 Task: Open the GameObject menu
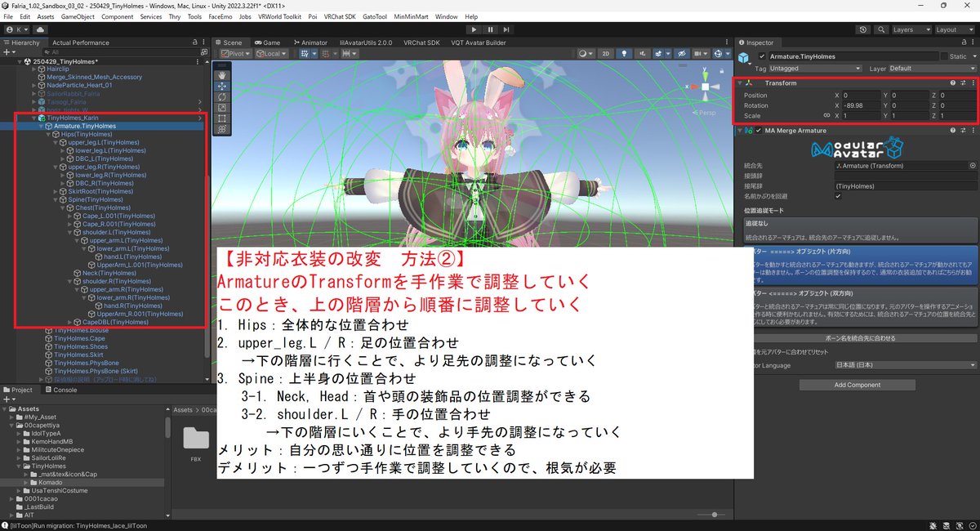[78, 16]
